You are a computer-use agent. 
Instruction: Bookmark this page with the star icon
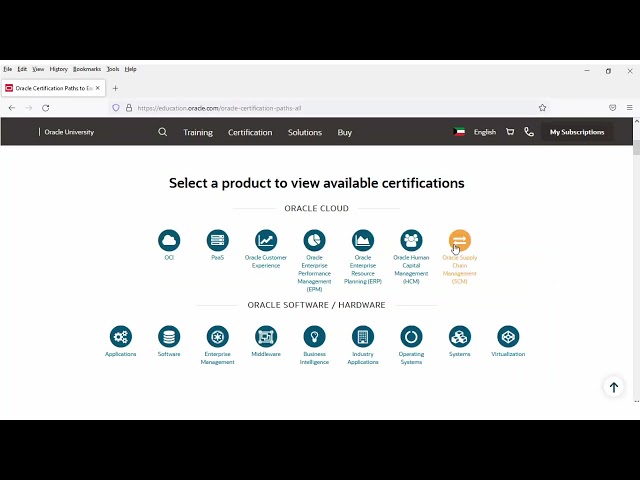pos(542,108)
